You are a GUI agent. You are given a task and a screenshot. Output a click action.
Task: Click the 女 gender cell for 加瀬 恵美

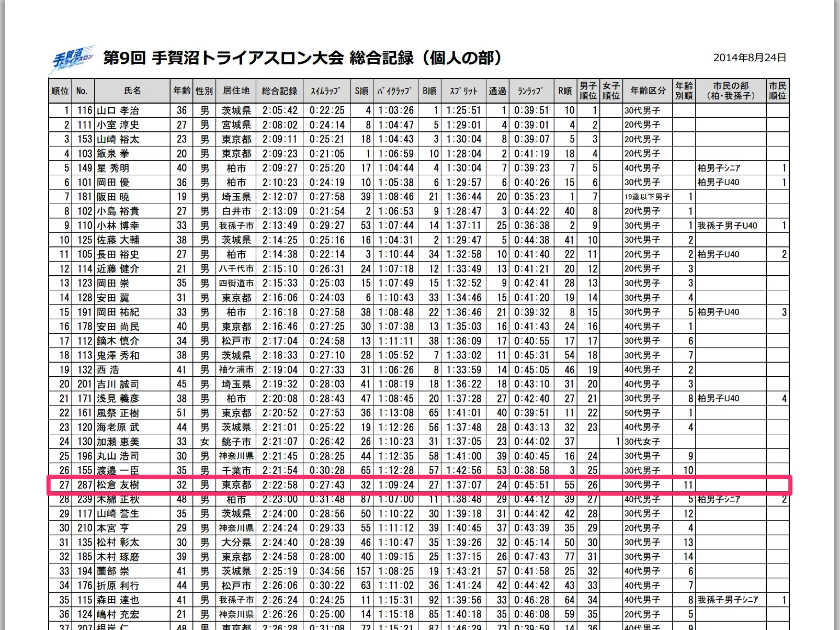click(x=205, y=442)
